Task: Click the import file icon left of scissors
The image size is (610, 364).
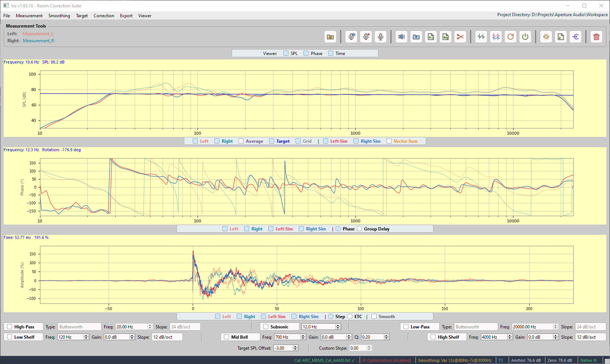Action: tap(446, 37)
